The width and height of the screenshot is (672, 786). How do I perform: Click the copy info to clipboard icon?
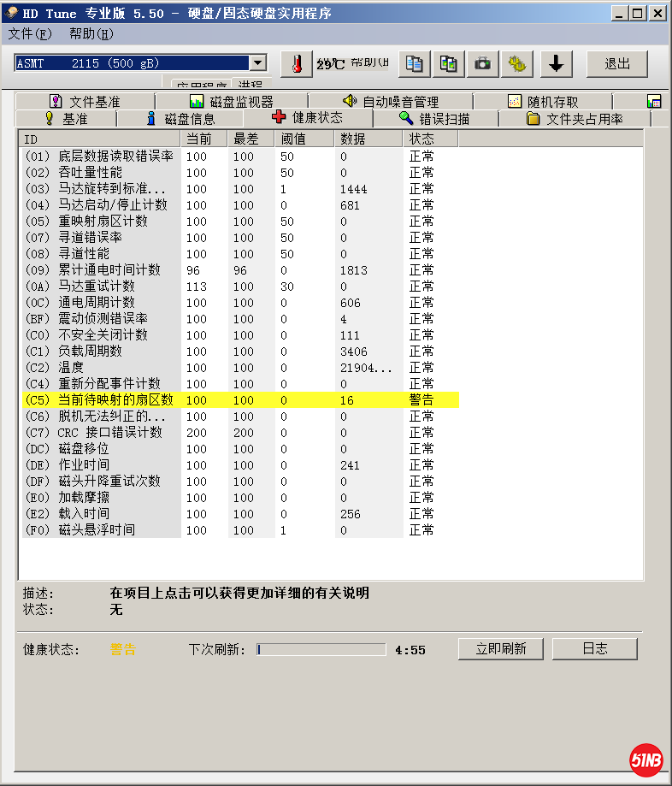pos(415,64)
